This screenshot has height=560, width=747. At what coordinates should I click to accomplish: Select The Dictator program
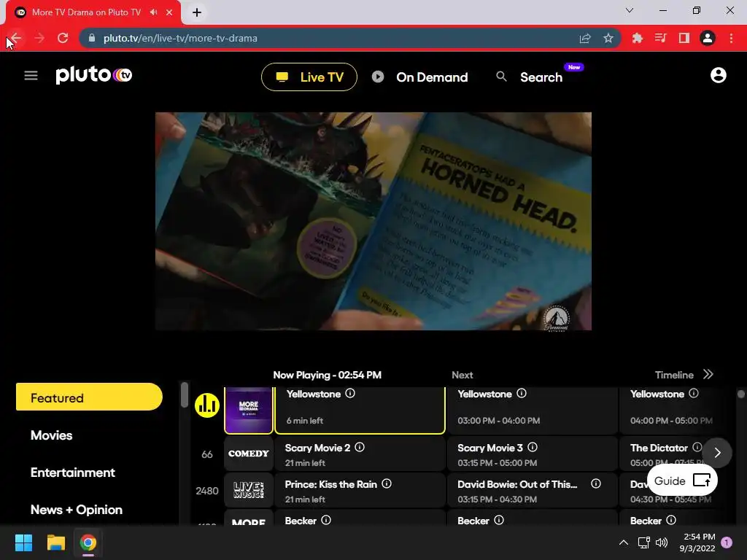[667, 454]
